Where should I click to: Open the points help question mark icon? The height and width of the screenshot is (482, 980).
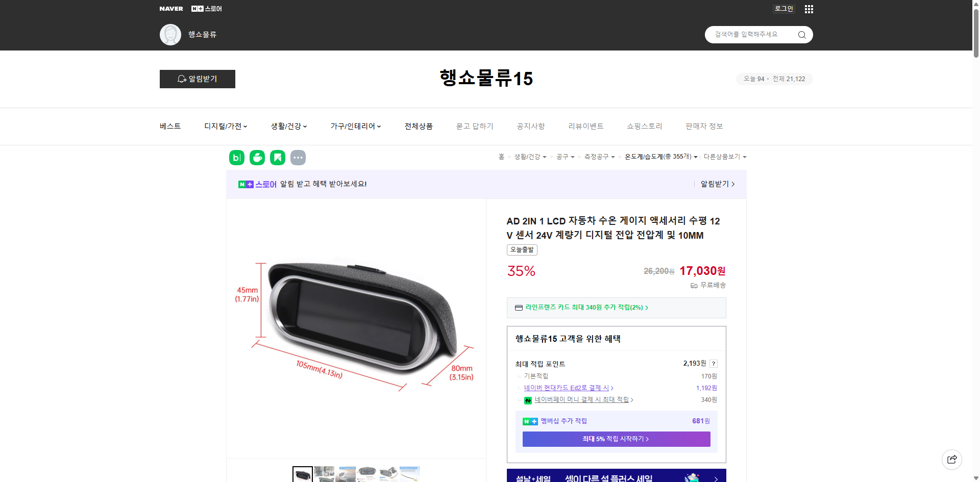pos(713,364)
